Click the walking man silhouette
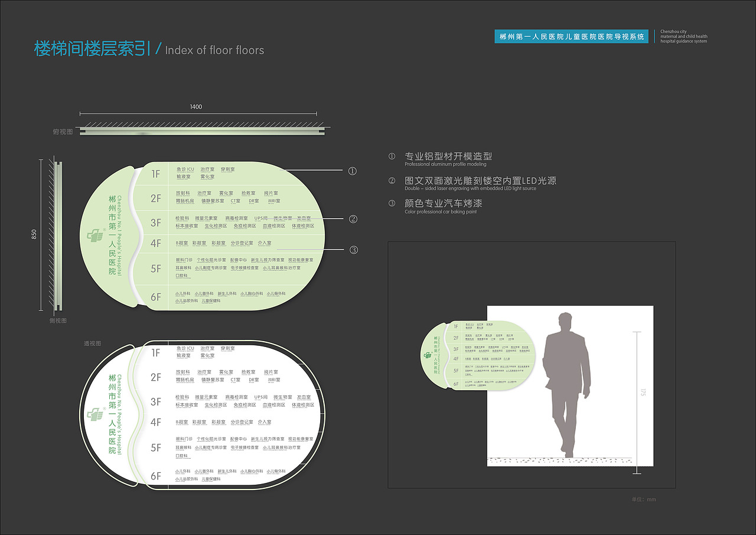 pyautogui.click(x=567, y=384)
